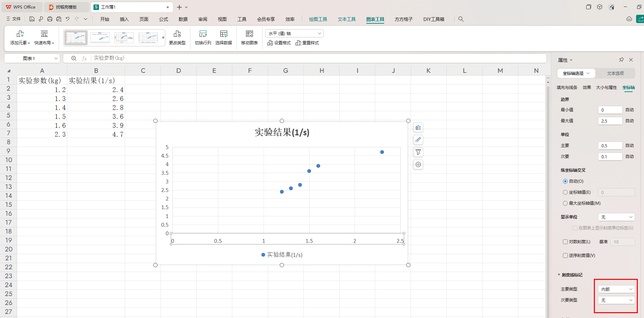This screenshot has height=318, width=644.
Task: Click the Undo arrow icon
Action: coord(68,19)
